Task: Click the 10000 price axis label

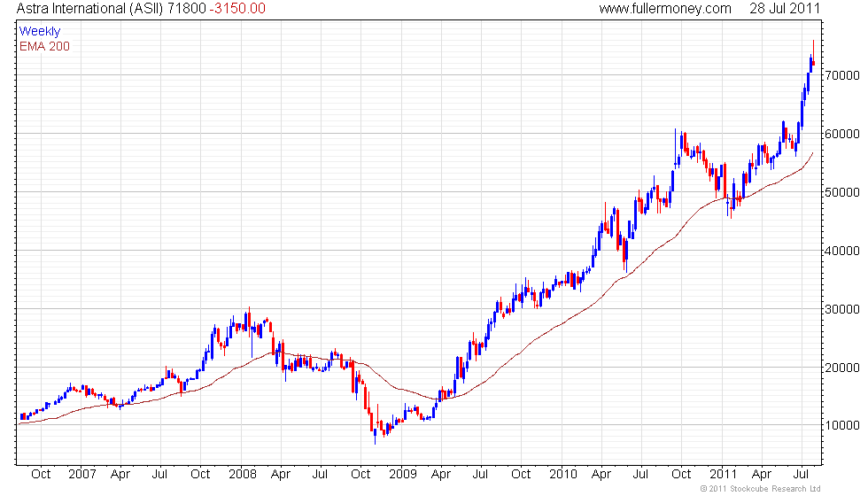Action: click(842, 426)
